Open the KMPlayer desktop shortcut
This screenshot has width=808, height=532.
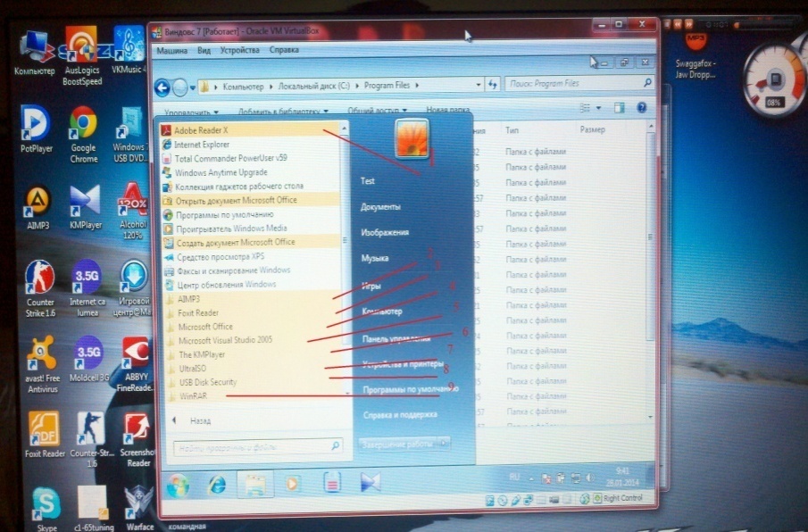click(x=86, y=207)
